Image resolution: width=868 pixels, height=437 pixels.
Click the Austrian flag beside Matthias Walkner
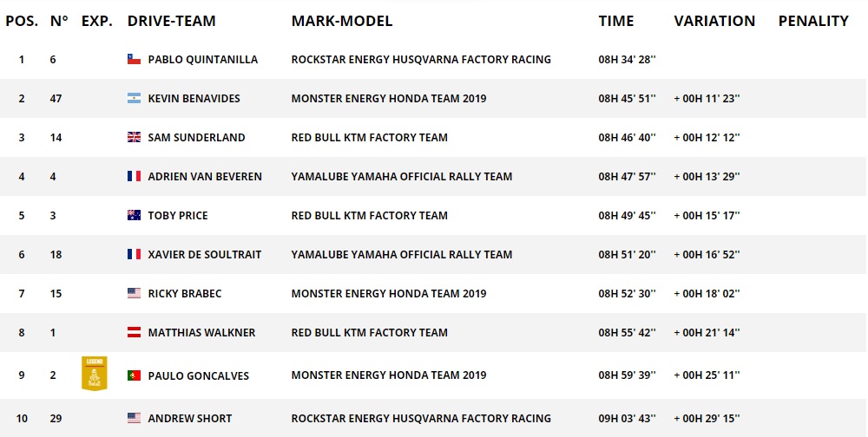click(134, 332)
